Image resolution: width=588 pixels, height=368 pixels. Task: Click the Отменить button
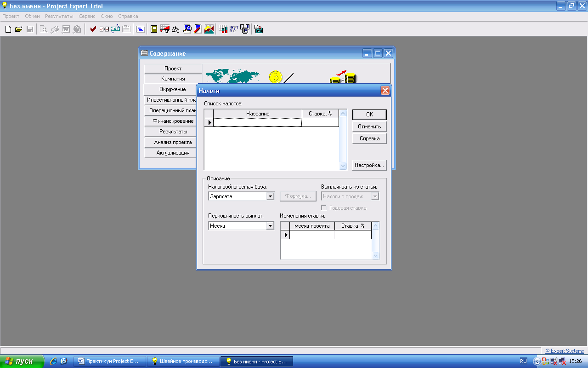pyautogui.click(x=369, y=126)
